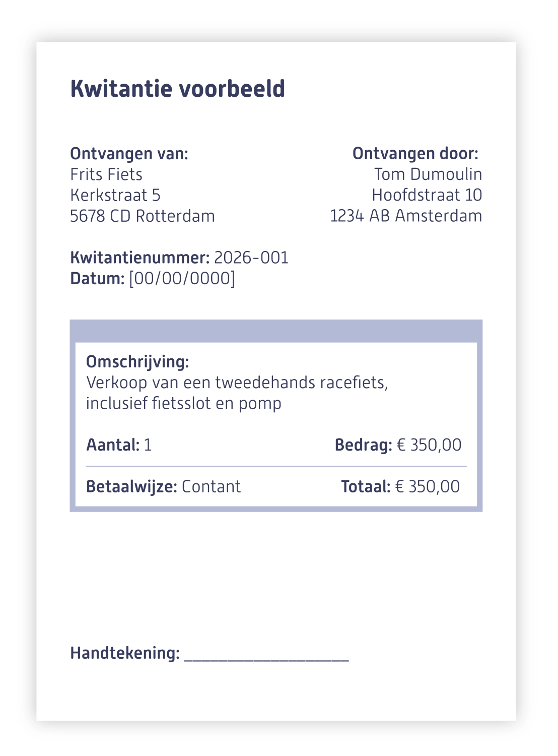Click the name Frits Fiets

106,174
